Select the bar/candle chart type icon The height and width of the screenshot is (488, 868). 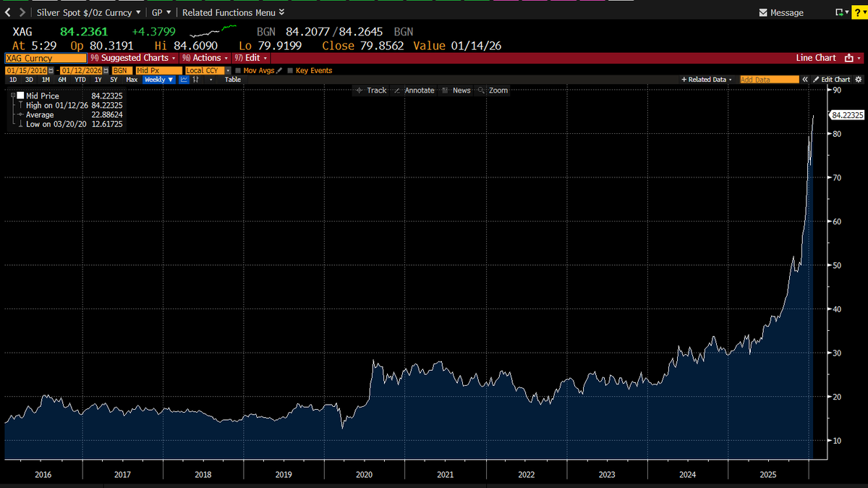(x=196, y=80)
